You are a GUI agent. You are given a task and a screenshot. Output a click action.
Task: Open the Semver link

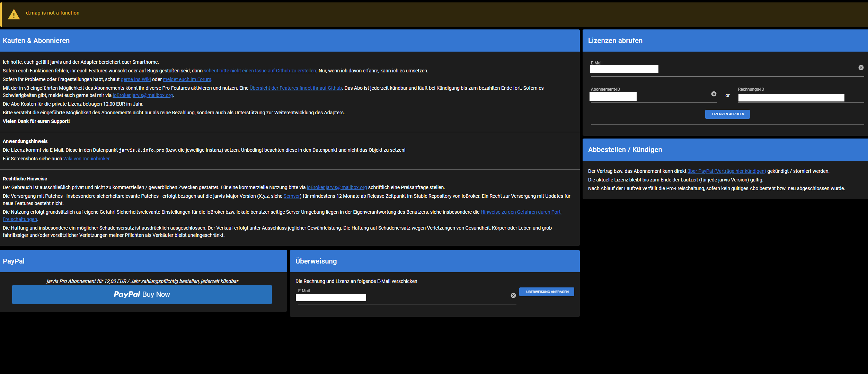(x=291, y=196)
